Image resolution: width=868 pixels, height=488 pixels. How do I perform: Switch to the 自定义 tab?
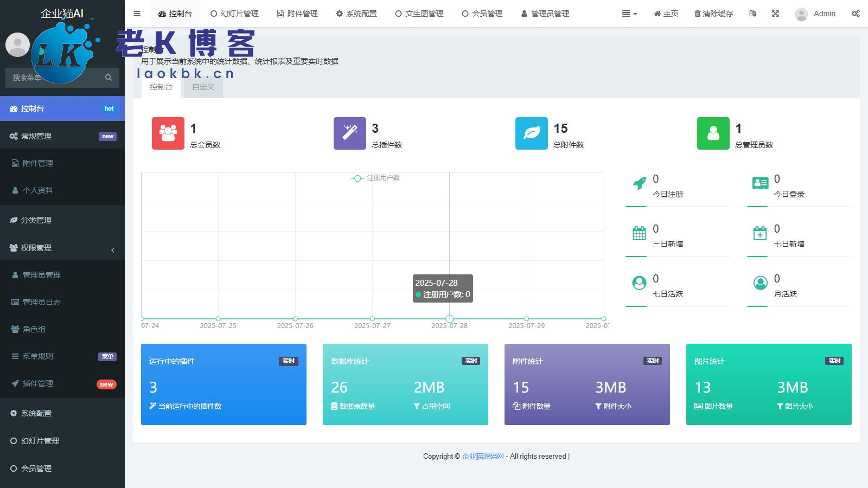pos(203,87)
